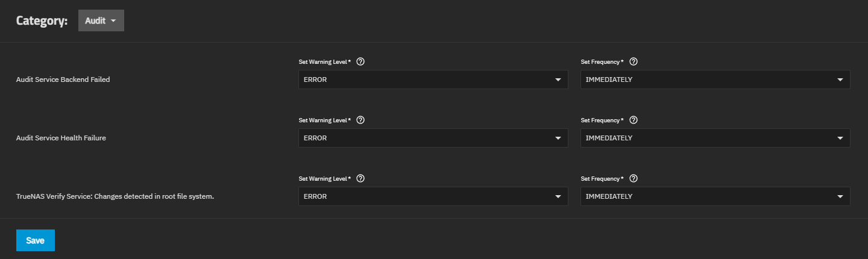868x259 pixels.
Task: Expand frequency dropdown for Audit Service Backend Failed
Action: point(715,80)
